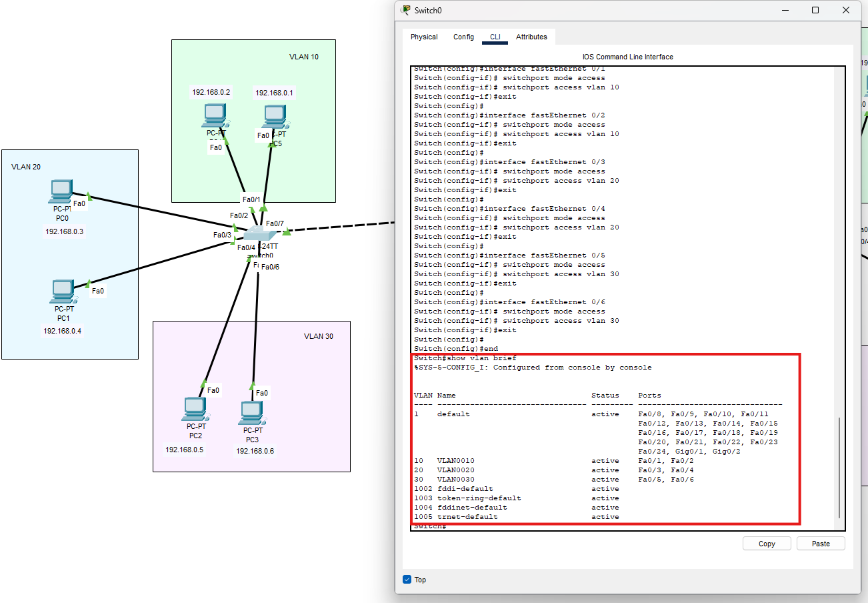The width and height of the screenshot is (868, 603).
Task: Toggle the Top checkbox in Switch0 window
Action: (x=407, y=580)
